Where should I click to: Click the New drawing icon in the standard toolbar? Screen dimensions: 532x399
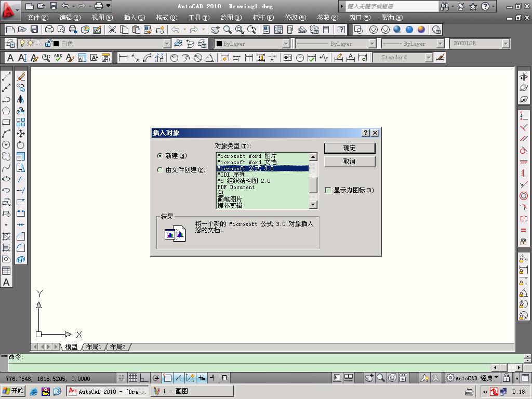pos(10,30)
